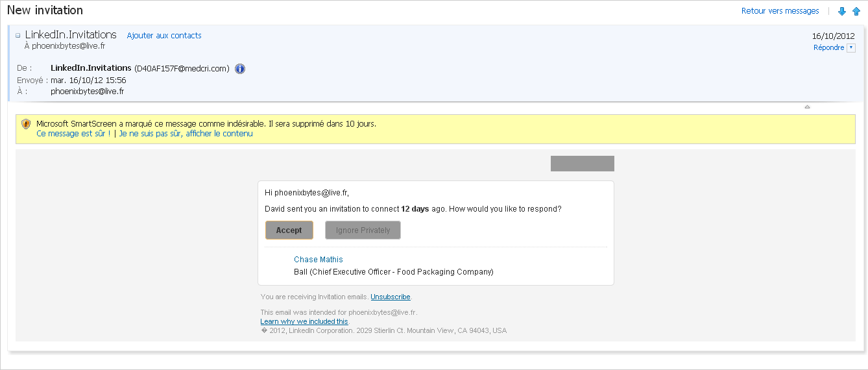
Task: Open the Répondre dropdown arrow
Action: pos(851,48)
